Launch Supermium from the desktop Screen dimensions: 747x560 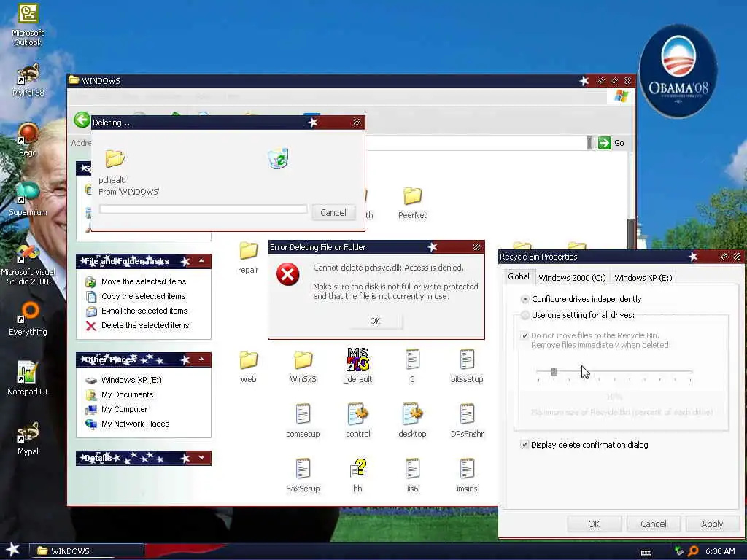pyautogui.click(x=28, y=199)
